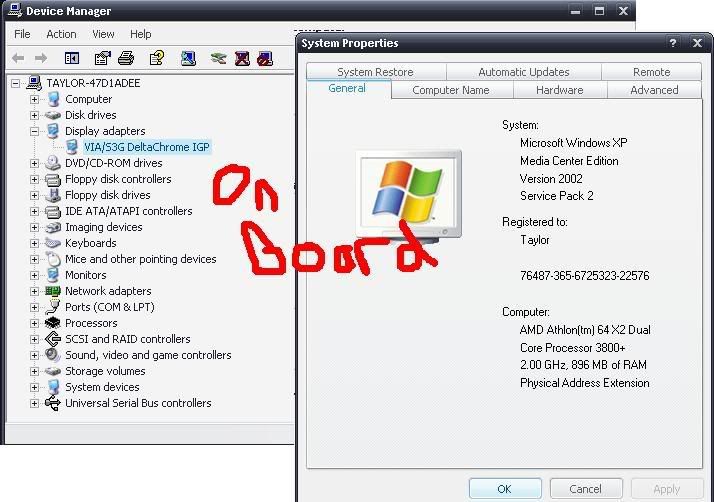
Task: Click the Storage volumes icon
Action: coord(53,371)
